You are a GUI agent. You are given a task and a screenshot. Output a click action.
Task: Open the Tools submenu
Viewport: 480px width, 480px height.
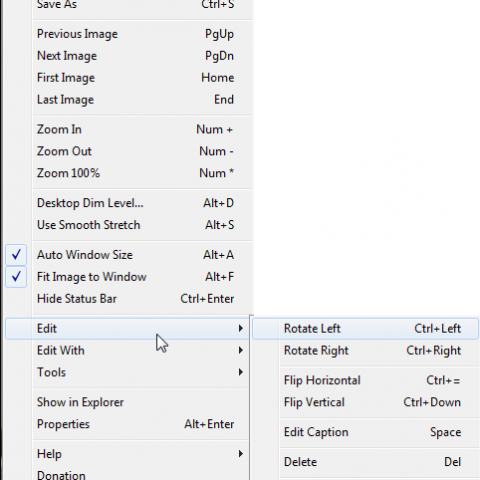click(x=127, y=372)
